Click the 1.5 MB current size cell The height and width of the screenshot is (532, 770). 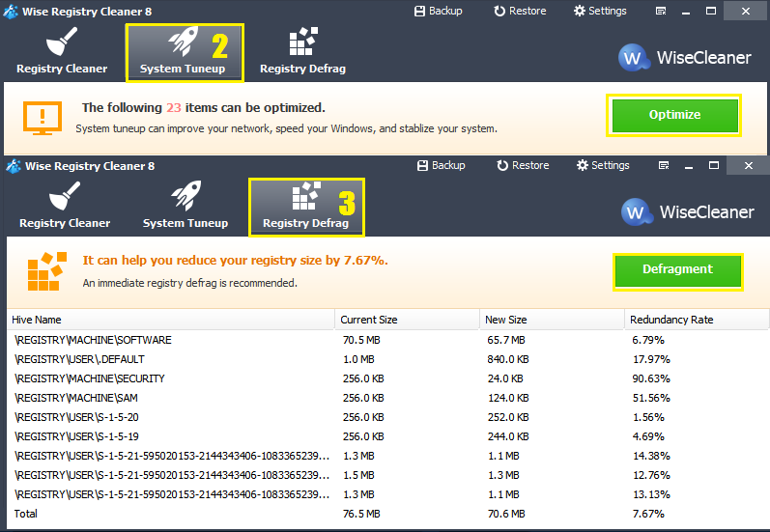tap(358, 475)
